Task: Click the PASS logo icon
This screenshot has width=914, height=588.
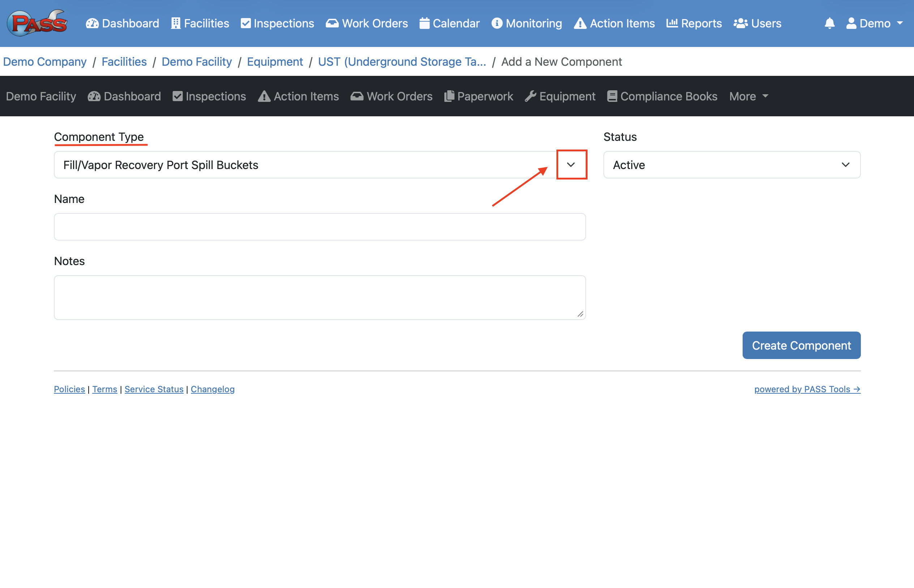Action: (37, 23)
